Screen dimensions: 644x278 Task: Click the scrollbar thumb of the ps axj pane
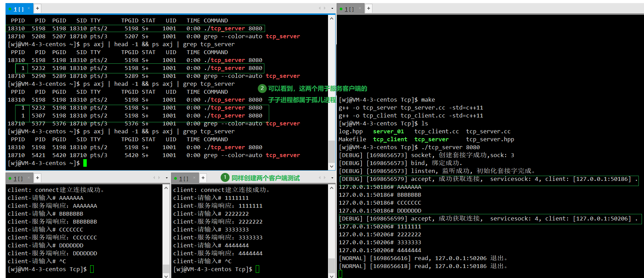pyautogui.click(x=332, y=151)
